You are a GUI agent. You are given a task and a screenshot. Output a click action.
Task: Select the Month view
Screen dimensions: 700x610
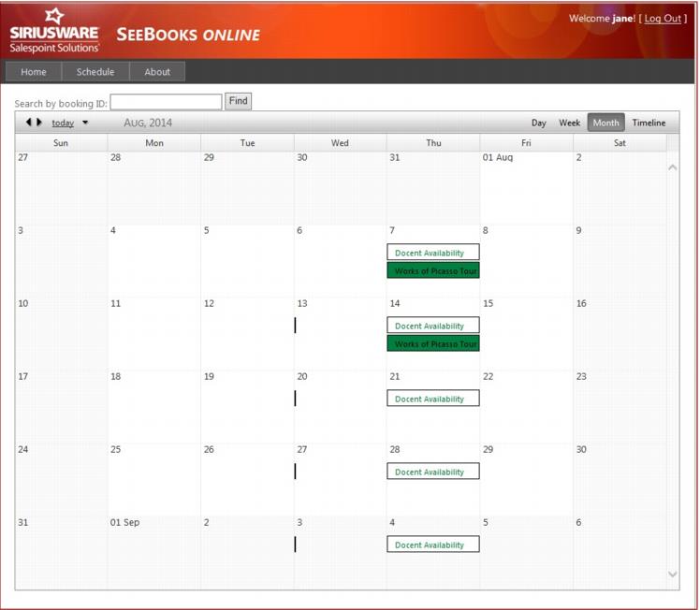coord(605,123)
